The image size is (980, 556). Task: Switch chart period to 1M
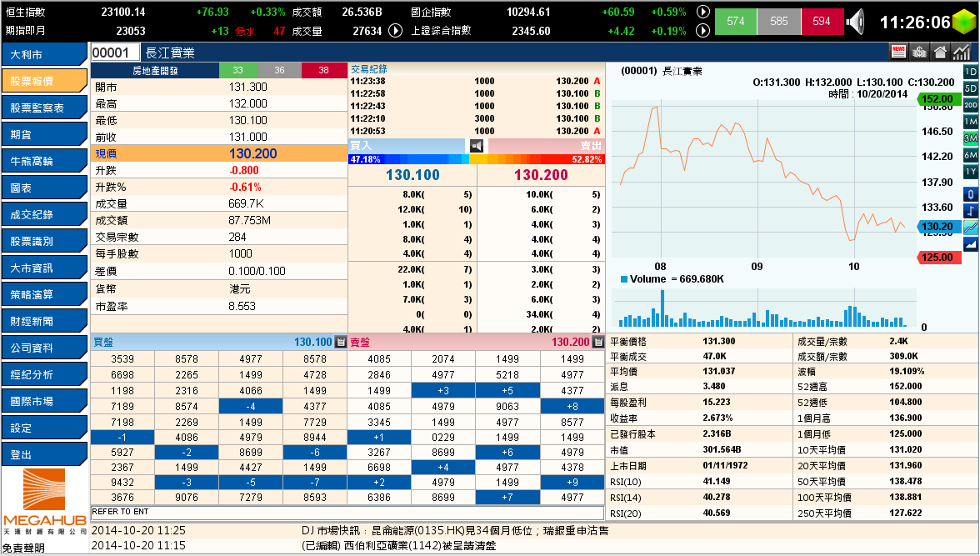pos(971,122)
